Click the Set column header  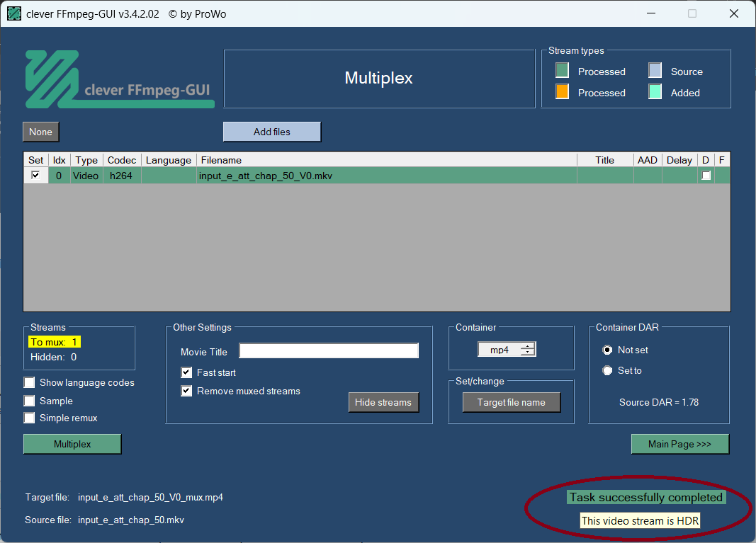35,160
